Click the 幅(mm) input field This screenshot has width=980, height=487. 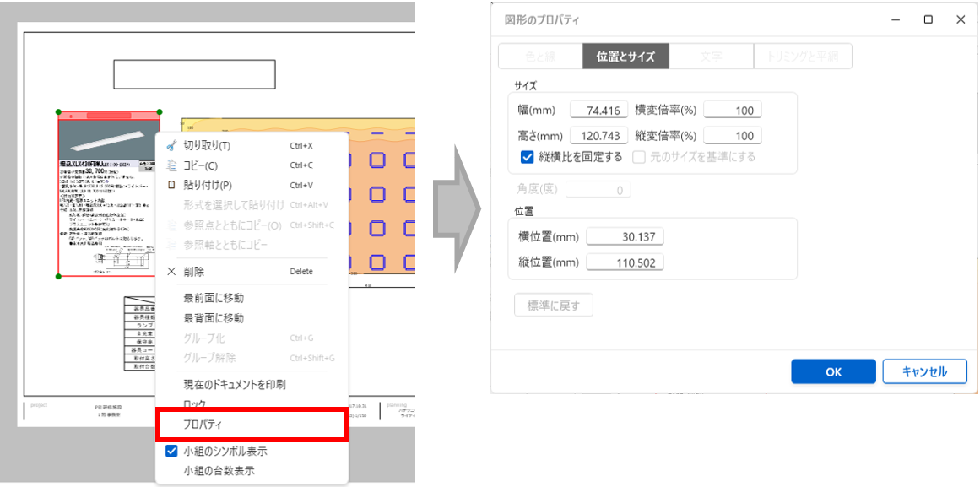point(599,110)
